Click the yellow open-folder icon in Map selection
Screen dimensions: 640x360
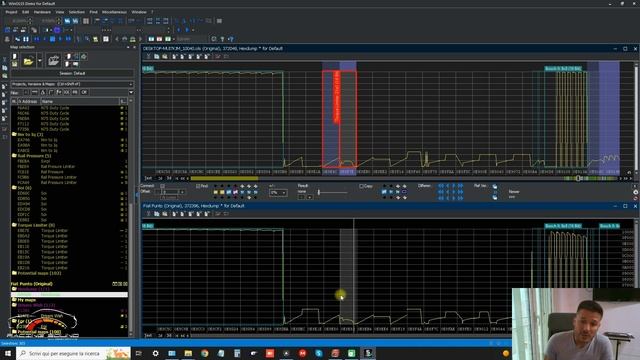[x=28, y=61]
